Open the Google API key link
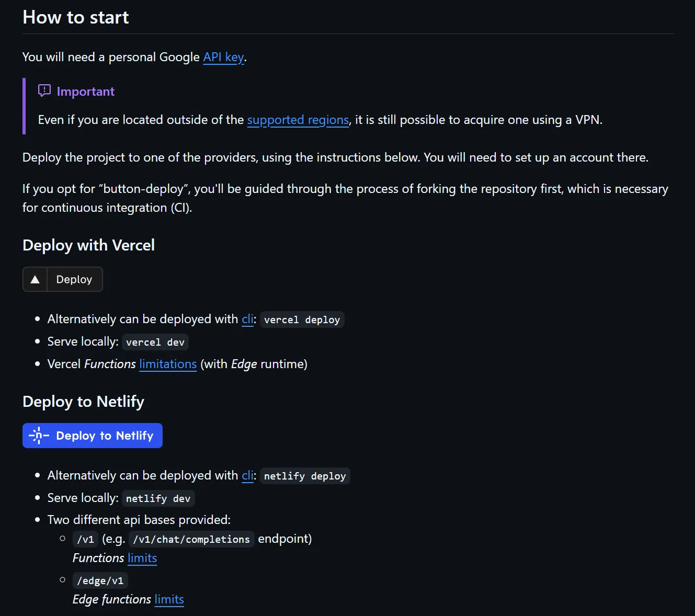The width and height of the screenshot is (695, 616). (223, 57)
